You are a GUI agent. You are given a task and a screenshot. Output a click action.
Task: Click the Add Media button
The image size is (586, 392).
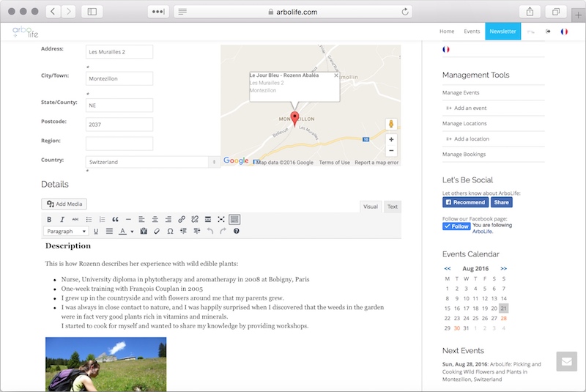coord(64,204)
